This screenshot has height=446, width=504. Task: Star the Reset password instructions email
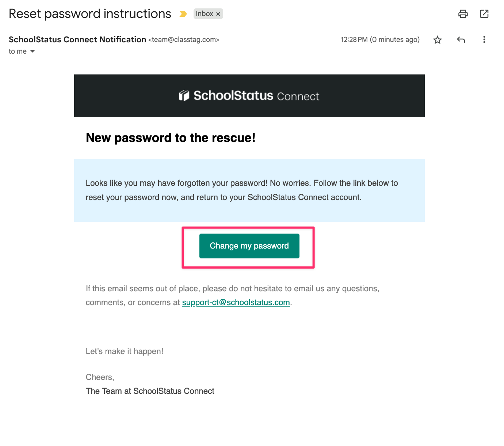point(438,40)
